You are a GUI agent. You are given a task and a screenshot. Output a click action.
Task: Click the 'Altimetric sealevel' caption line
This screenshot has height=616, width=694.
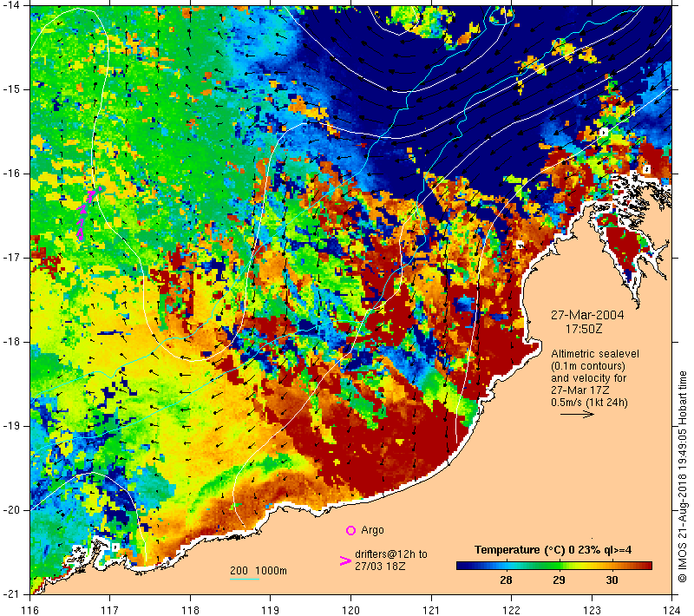(x=595, y=354)
